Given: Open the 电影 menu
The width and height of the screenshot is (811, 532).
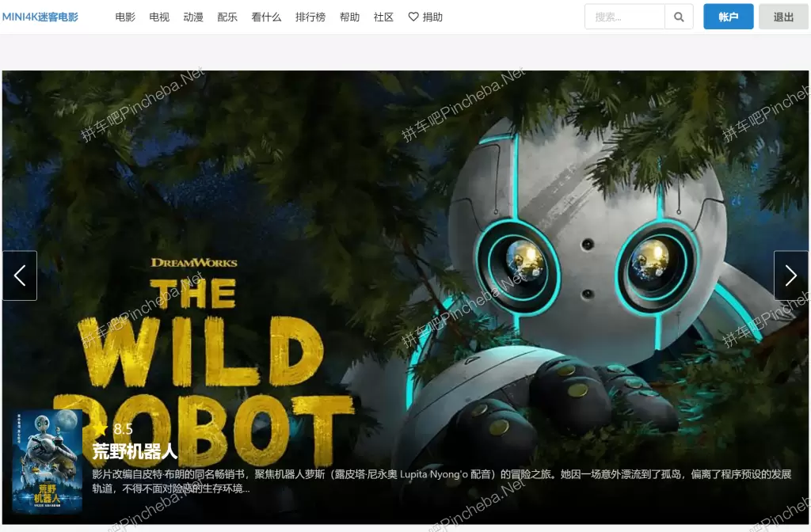Looking at the screenshot, I should coord(125,17).
